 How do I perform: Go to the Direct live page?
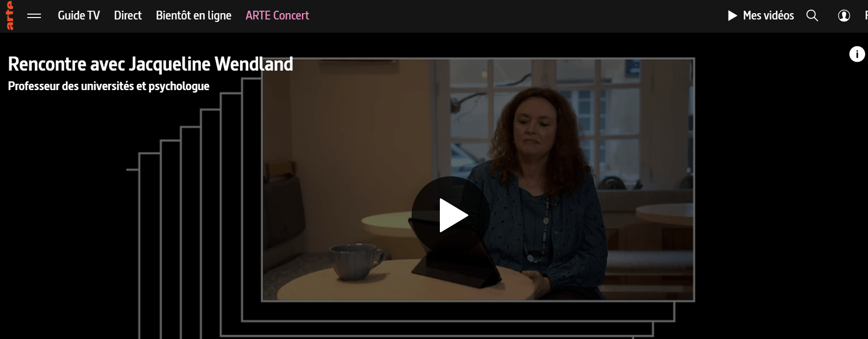click(x=128, y=16)
